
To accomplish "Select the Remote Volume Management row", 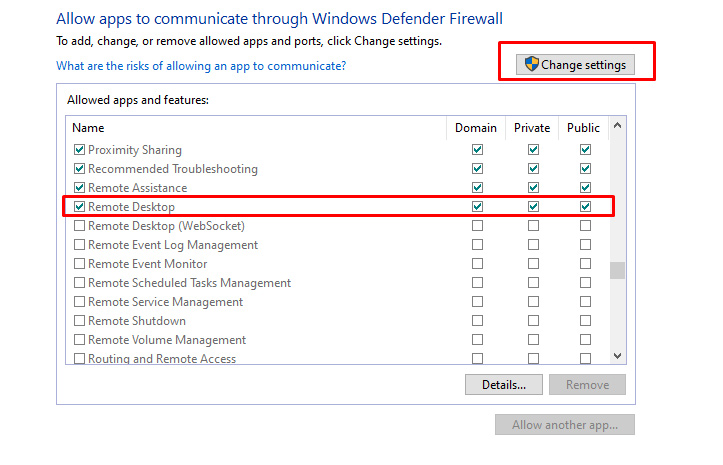I will pyautogui.click(x=166, y=340).
